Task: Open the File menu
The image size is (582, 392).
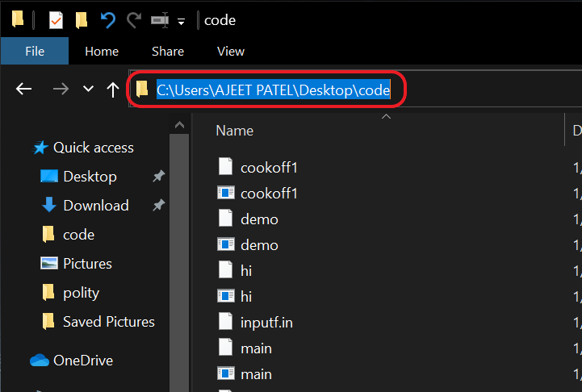Action: (x=35, y=51)
